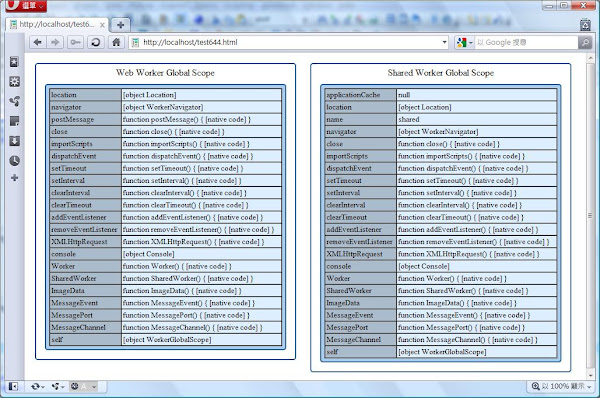The height and width of the screenshot is (398, 600).
Task: Open the Google search engine selector dropdown
Action: pyautogui.click(x=465, y=42)
